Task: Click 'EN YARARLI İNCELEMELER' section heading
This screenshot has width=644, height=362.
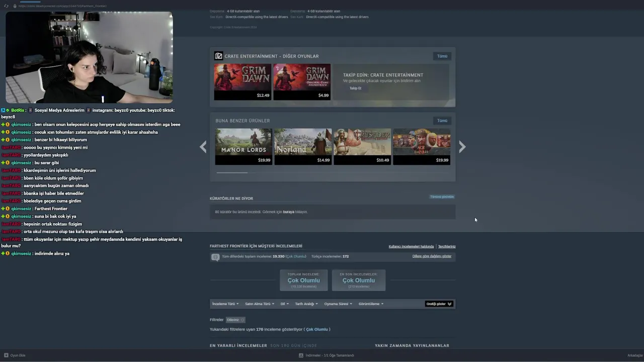Action: click(x=238, y=345)
